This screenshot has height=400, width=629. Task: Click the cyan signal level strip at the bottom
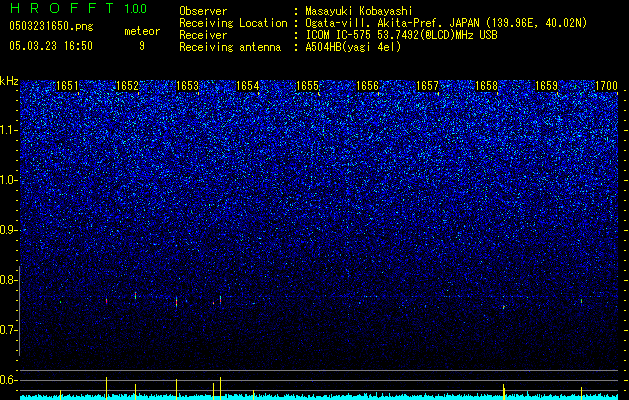[319, 397]
